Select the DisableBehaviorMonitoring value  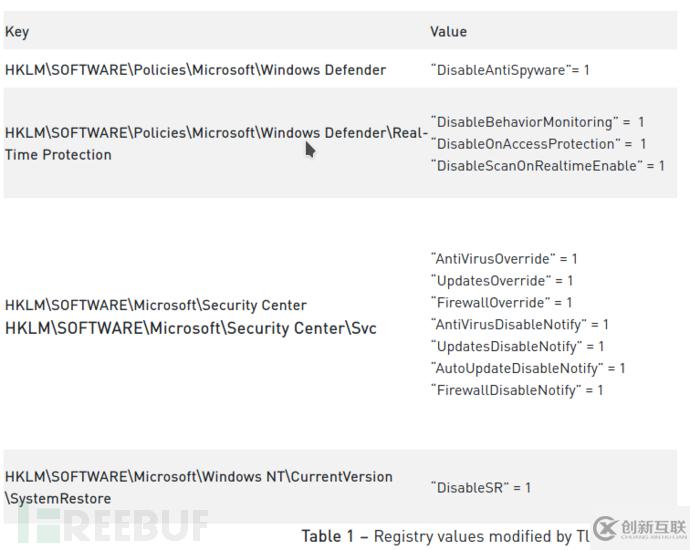tap(538, 122)
